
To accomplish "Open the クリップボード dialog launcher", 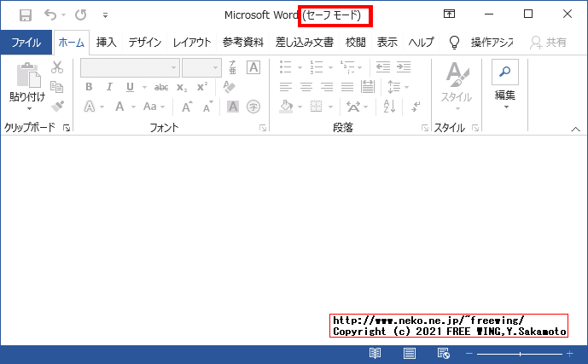I will (x=67, y=128).
